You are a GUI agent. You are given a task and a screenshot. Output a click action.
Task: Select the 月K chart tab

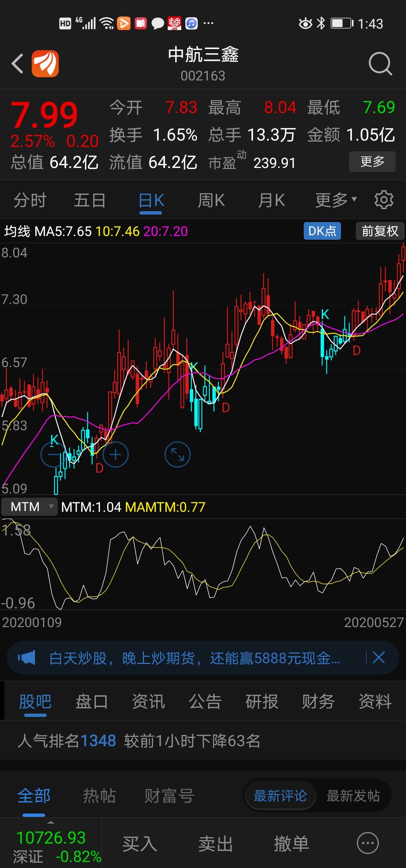tap(271, 200)
